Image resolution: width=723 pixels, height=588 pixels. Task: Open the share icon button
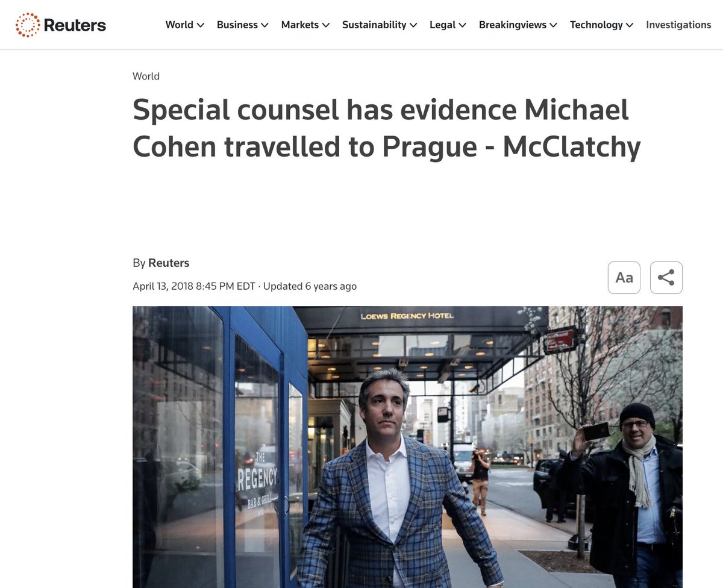pyautogui.click(x=666, y=278)
